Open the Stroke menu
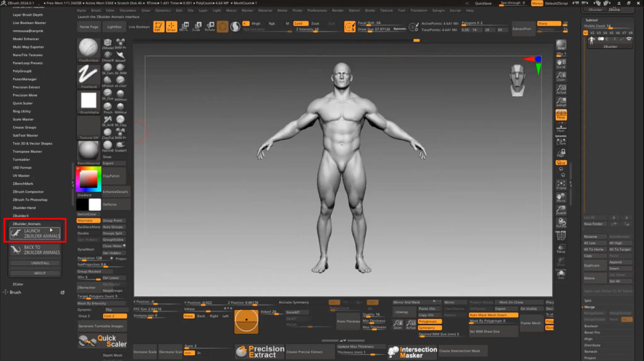The image size is (644, 361). [x=370, y=11]
